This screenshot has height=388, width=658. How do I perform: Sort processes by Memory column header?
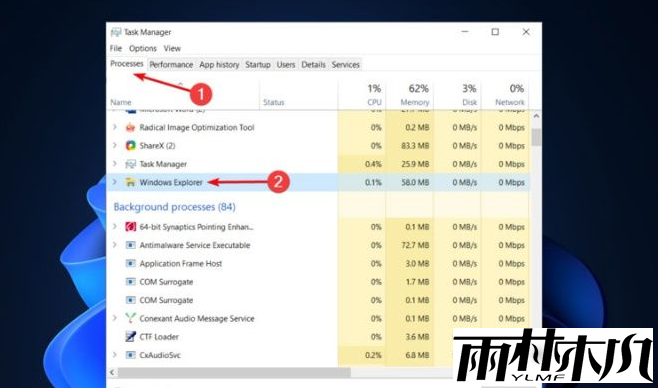(x=415, y=95)
